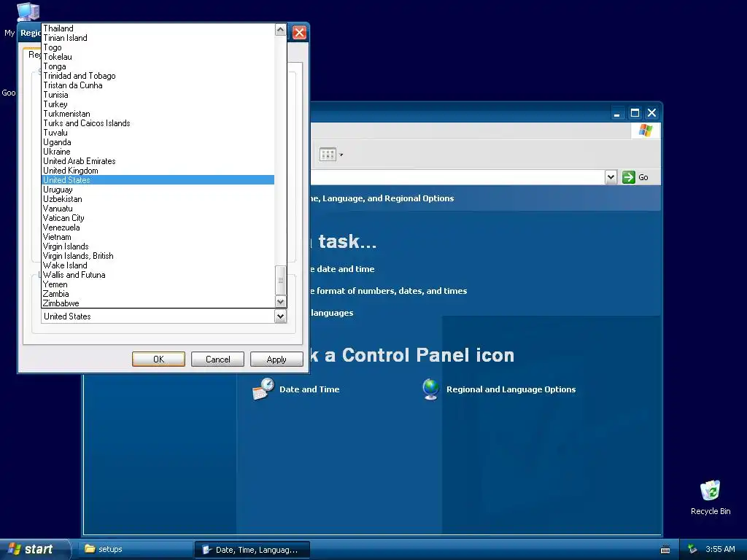The width and height of the screenshot is (747, 560).
Task: Select Wake Island in the list
Action: pos(158,265)
